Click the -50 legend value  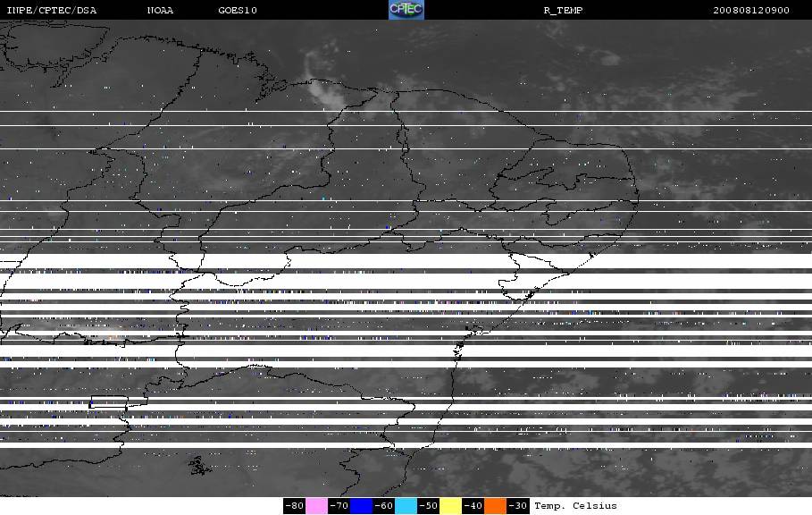pos(428,506)
